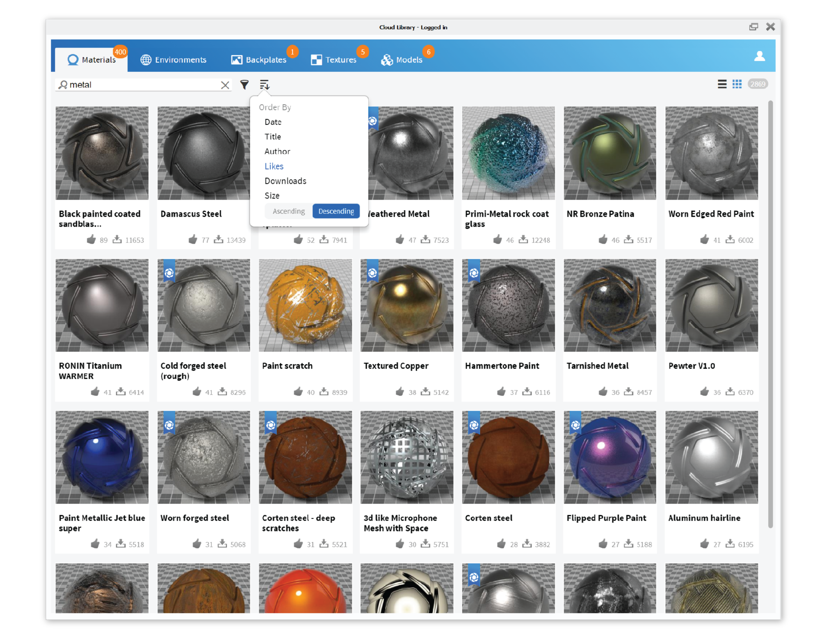Clear the metal search text
Screen dimensions: 840x639
point(225,85)
